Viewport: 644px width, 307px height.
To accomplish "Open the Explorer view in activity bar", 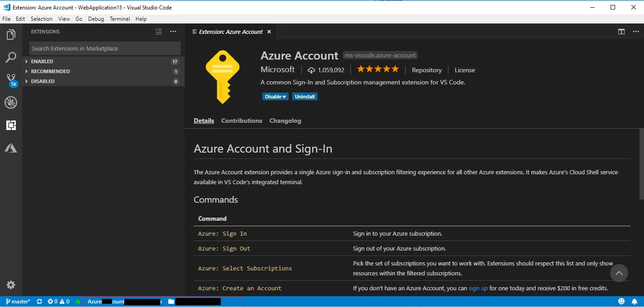I will tap(11, 35).
